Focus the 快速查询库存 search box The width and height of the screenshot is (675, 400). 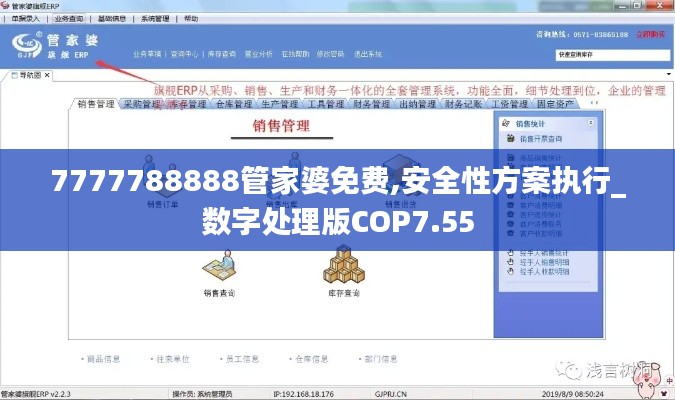(x=613, y=55)
